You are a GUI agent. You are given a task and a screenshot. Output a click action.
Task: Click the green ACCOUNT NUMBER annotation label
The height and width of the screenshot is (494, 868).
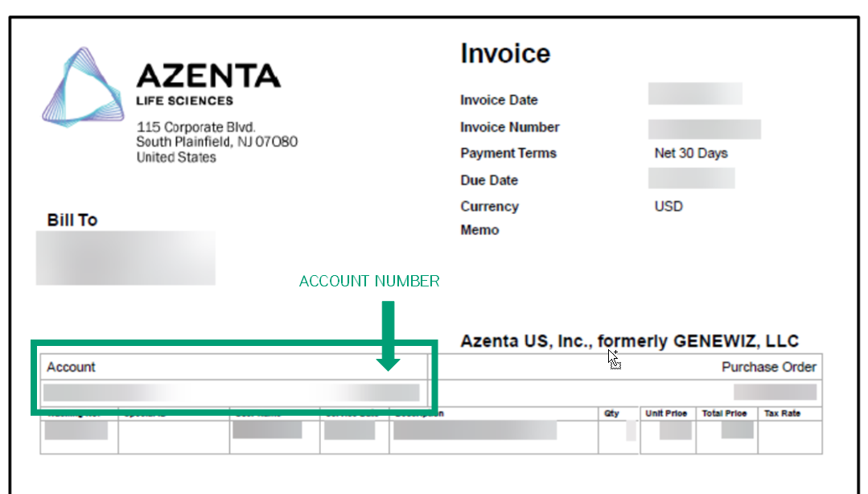pyautogui.click(x=369, y=281)
